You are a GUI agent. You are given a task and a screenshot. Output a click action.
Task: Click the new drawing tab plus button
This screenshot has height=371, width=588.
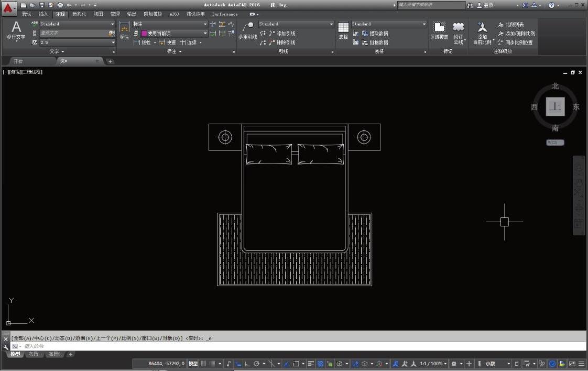pyautogui.click(x=110, y=61)
